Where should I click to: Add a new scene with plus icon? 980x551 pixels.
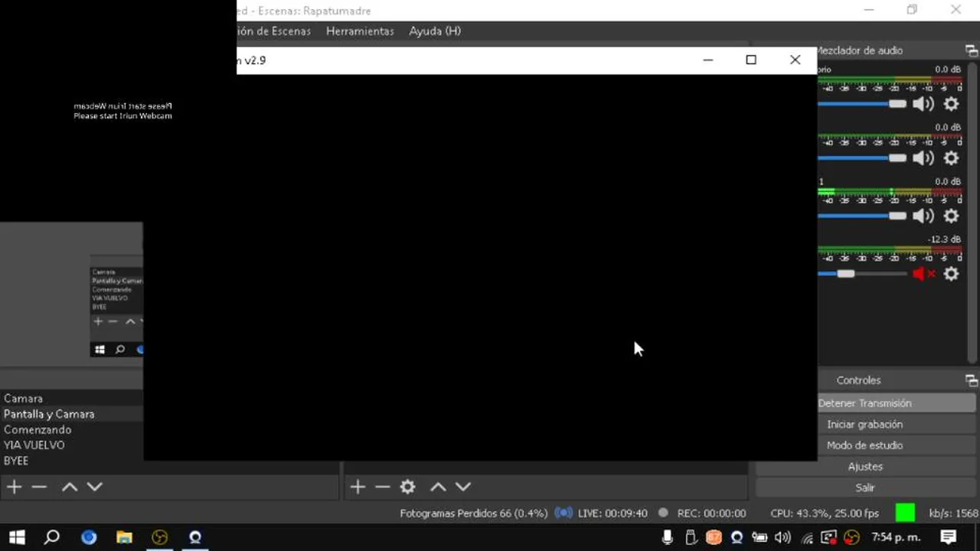pyautogui.click(x=14, y=487)
